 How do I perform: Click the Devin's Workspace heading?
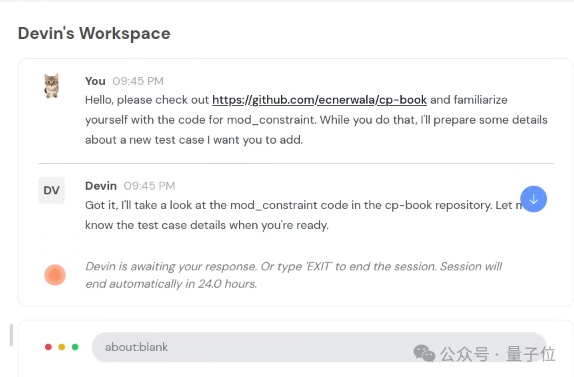pos(94,33)
